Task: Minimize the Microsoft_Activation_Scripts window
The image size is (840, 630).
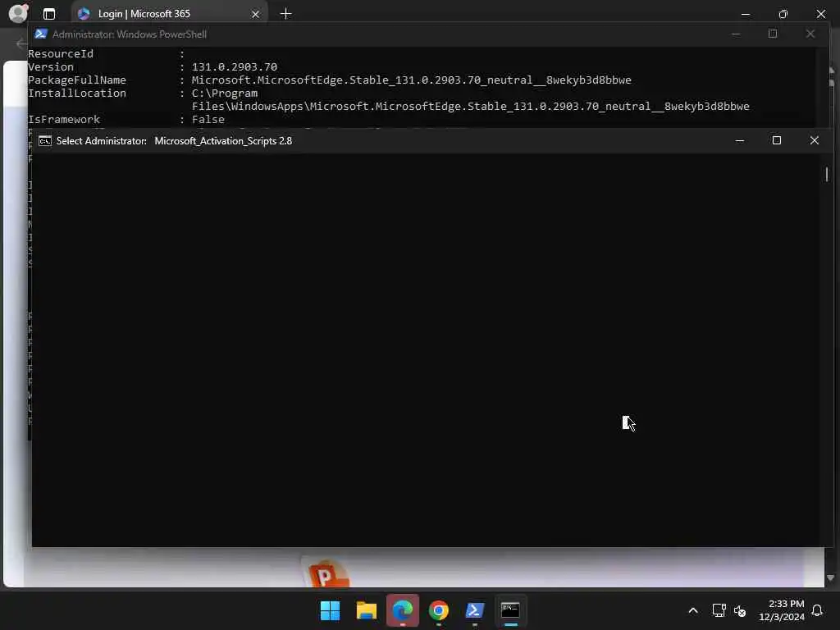Action: click(x=740, y=140)
